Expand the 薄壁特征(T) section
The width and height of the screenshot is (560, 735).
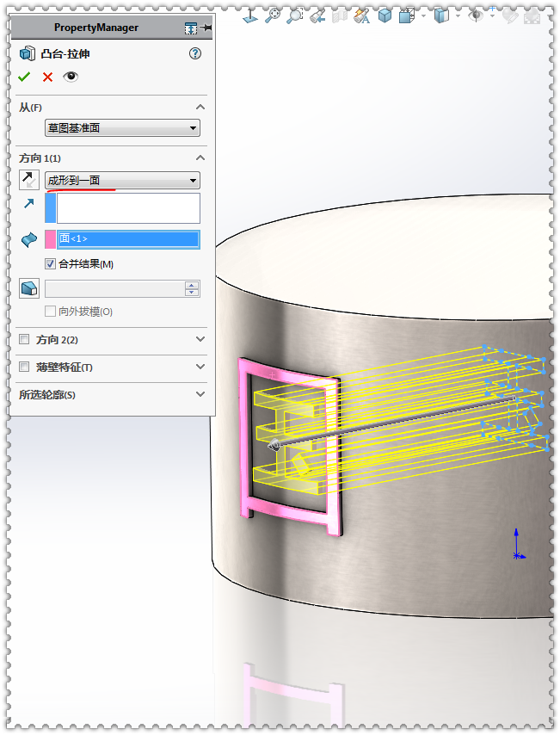[x=200, y=367]
